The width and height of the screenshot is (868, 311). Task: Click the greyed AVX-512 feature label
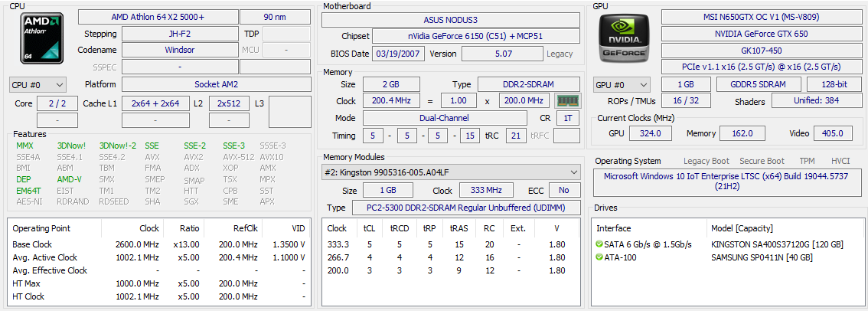(x=238, y=157)
